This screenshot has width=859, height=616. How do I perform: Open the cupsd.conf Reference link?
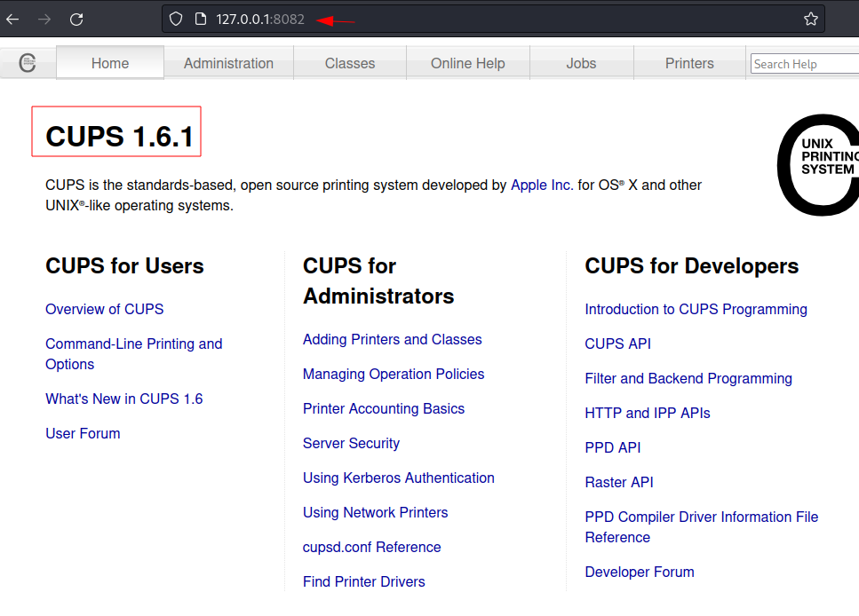371,547
